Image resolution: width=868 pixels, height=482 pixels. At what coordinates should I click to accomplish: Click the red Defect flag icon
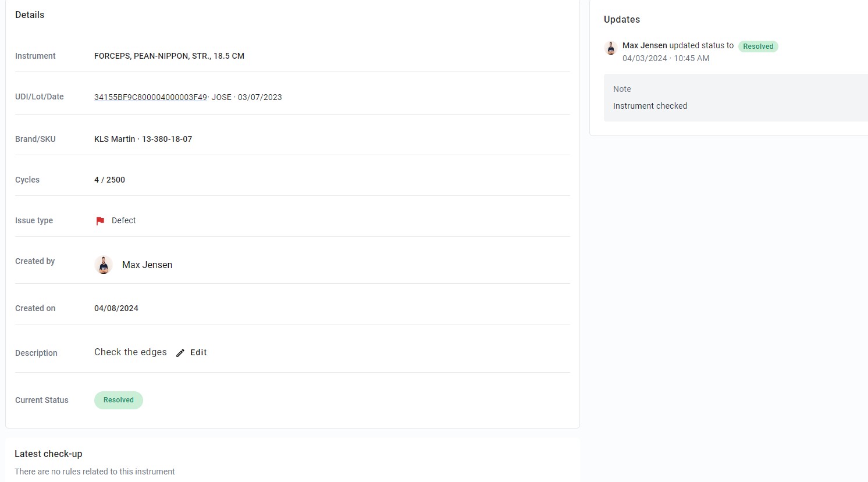point(100,221)
